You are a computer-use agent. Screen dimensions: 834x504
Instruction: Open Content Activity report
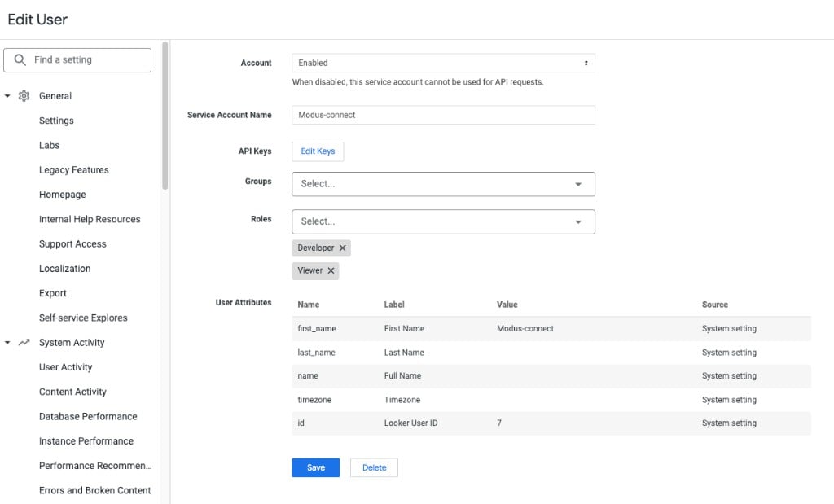[x=72, y=392]
